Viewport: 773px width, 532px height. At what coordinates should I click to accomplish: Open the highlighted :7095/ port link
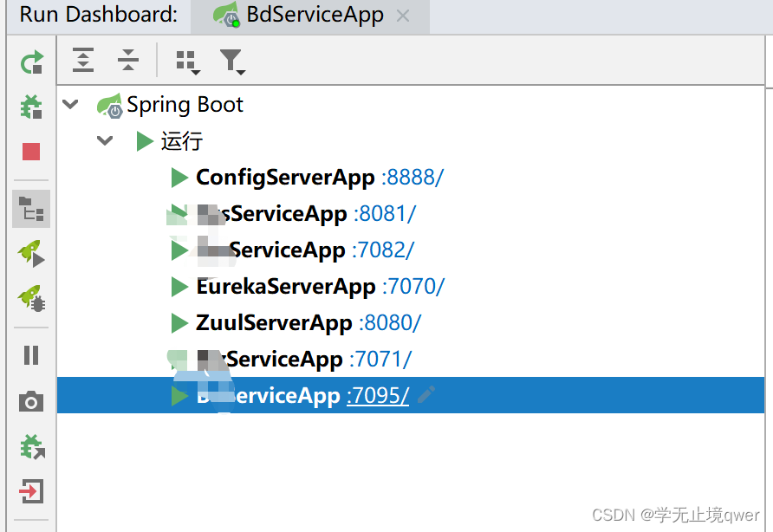click(x=378, y=395)
